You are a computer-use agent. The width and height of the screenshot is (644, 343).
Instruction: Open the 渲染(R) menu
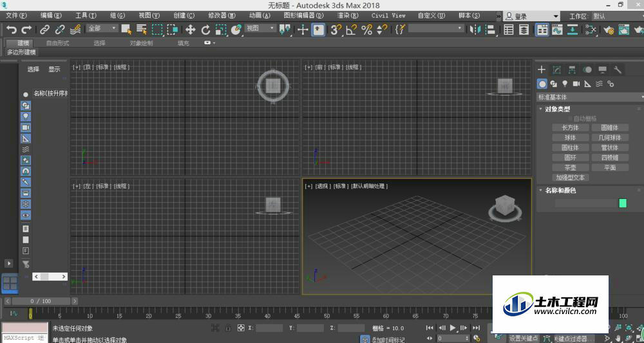[x=348, y=15]
